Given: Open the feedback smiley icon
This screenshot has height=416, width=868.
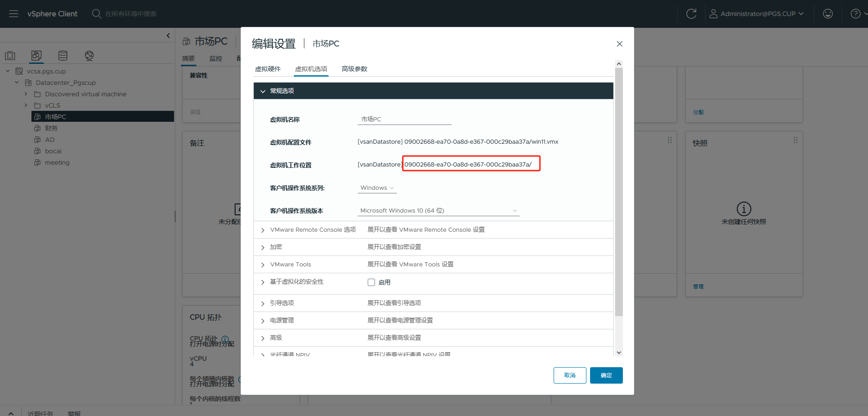Looking at the screenshot, I should pyautogui.click(x=828, y=14).
